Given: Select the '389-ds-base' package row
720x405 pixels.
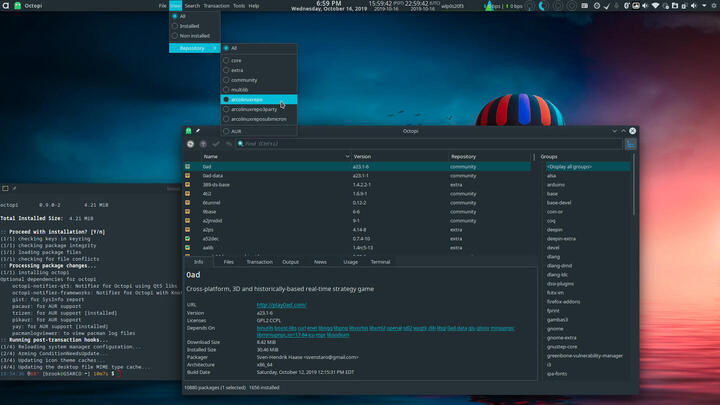Looking at the screenshot, I should (x=357, y=185).
